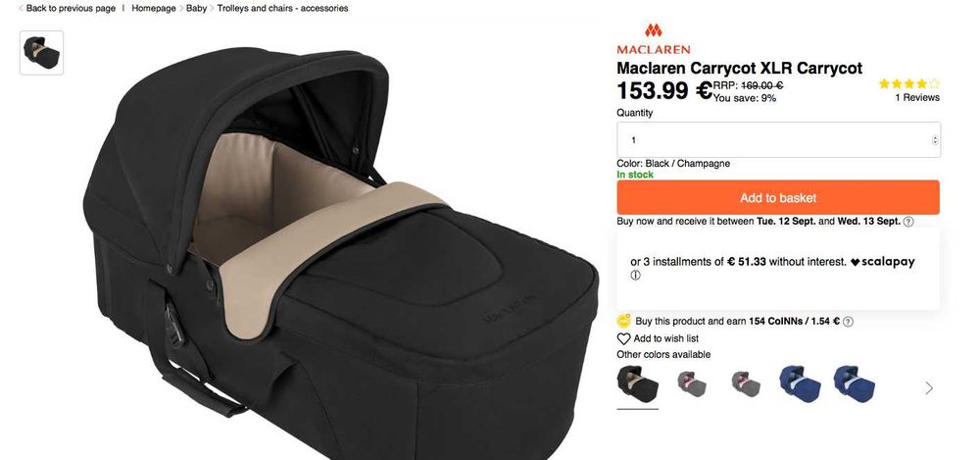Adjust quantity using the stepper arrows
980x460 pixels.
tap(934, 140)
